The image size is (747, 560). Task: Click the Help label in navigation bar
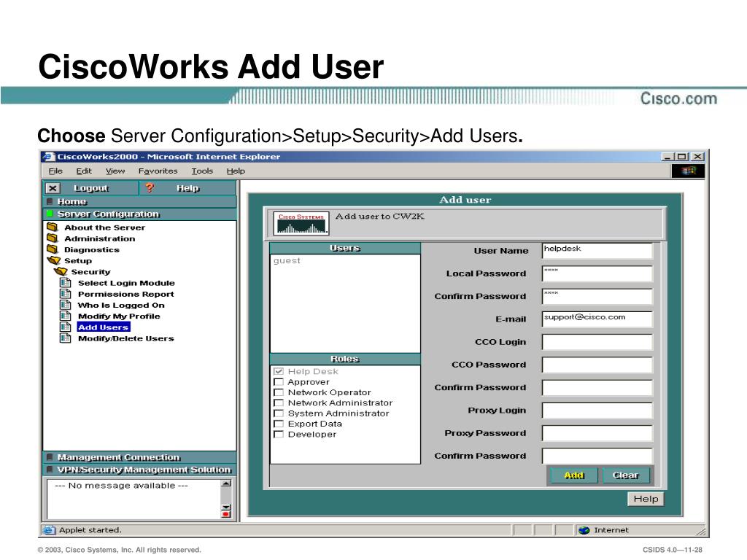coord(187,188)
